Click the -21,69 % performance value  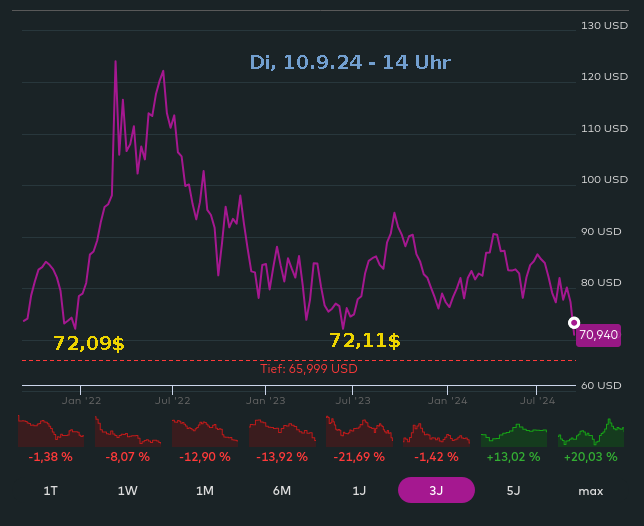[x=359, y=457]
